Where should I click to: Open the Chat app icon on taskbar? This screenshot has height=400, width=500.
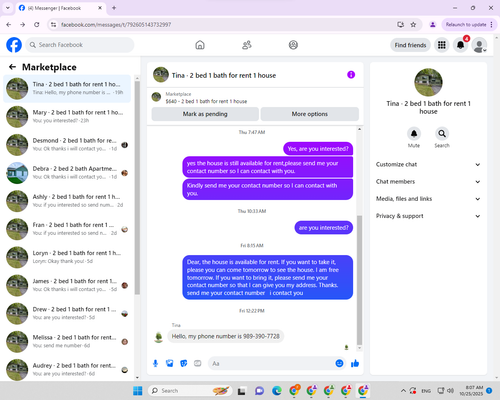[x=259, y=391]
